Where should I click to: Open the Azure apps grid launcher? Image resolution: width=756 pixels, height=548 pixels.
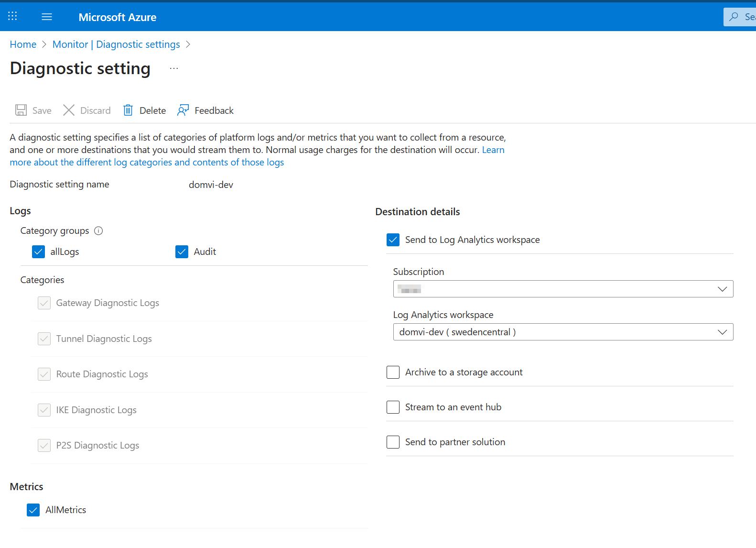(12, 16)
